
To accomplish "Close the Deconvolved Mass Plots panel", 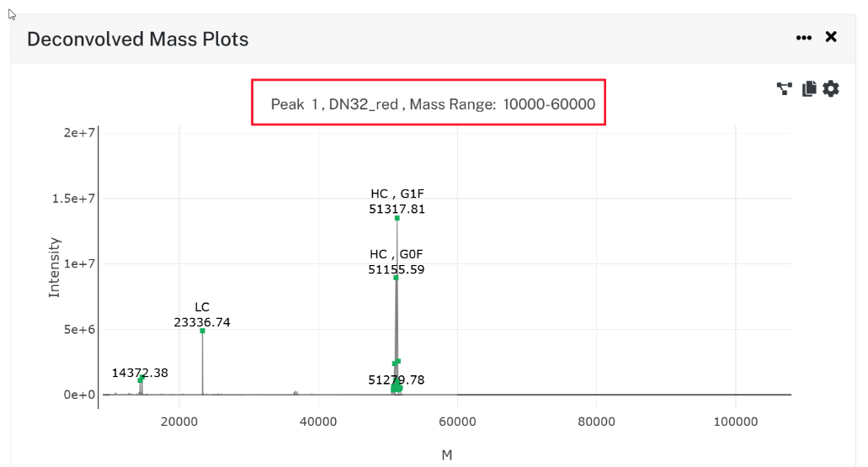I will [x=831, y=37].
